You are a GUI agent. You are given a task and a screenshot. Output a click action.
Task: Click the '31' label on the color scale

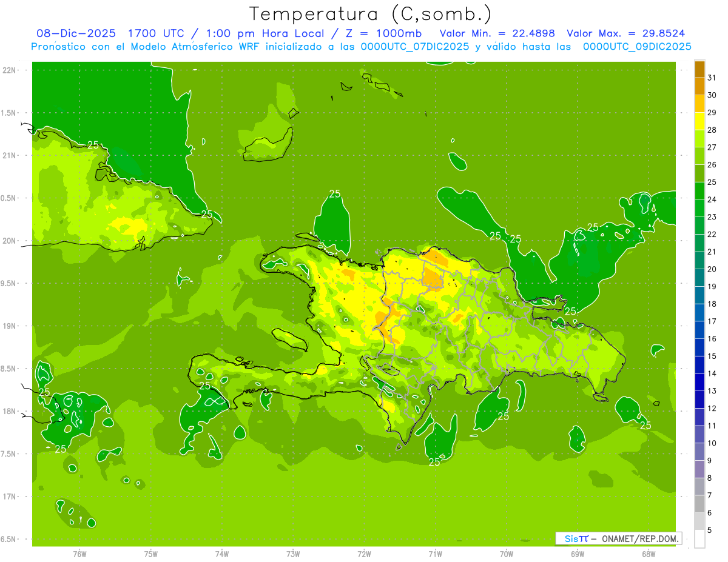click(x=712, y=78)
